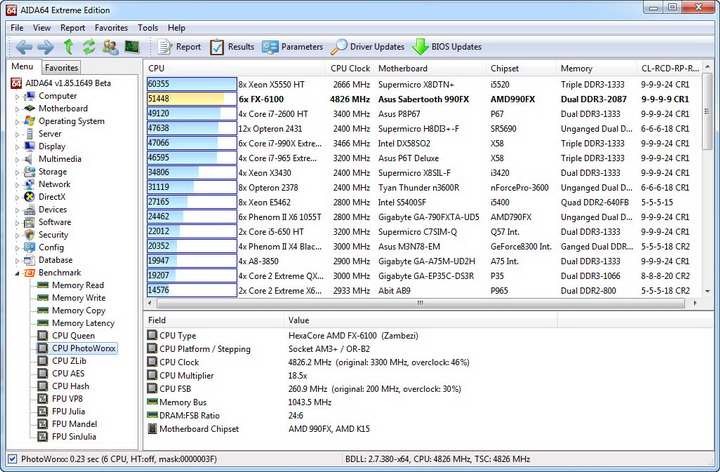Click the yellow 51448 FX-6100 score bar

click(x=191, y=99)
